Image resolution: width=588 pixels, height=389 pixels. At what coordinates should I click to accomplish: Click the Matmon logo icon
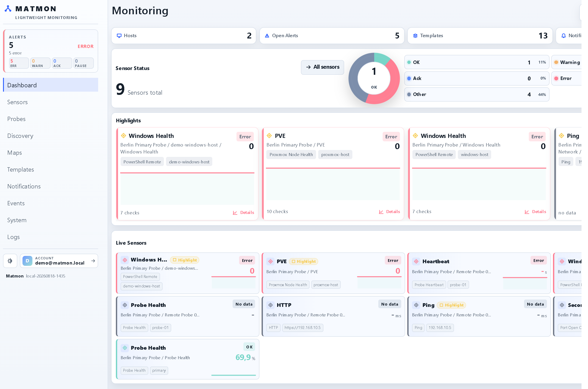coord(8,9)
